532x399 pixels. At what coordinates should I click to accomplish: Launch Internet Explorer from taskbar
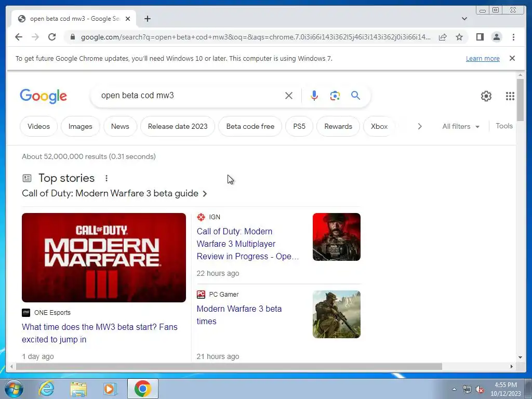(x=46, y=389)
